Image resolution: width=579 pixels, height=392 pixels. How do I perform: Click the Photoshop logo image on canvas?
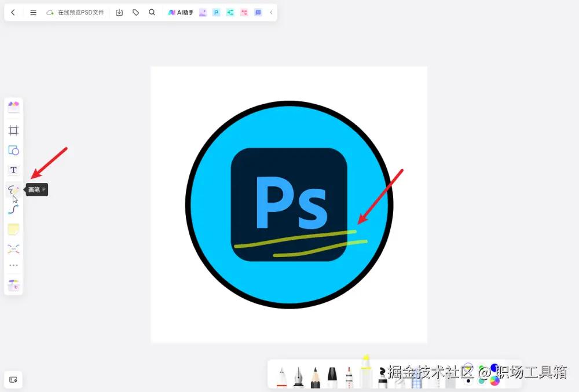pos(289,204)
